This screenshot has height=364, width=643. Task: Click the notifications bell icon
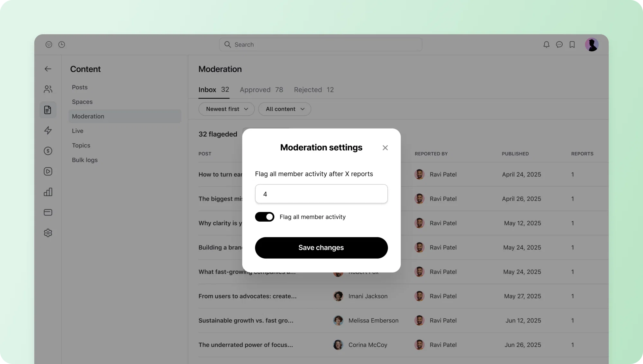click(546, 45)
